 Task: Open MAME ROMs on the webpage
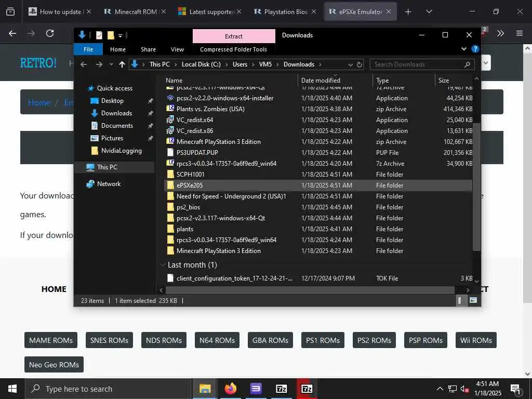pyautogui.click(x=51, y=340)
